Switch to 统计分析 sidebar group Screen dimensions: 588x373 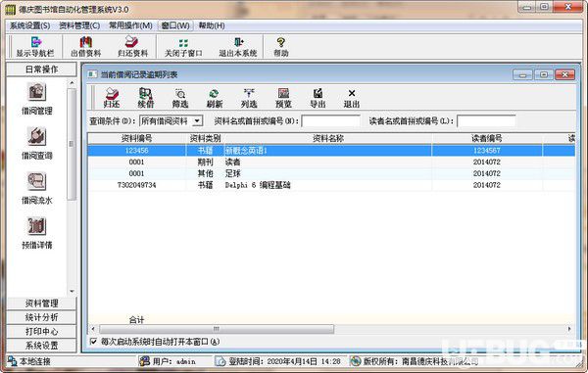pyautogui.click(x=41, y=317)
